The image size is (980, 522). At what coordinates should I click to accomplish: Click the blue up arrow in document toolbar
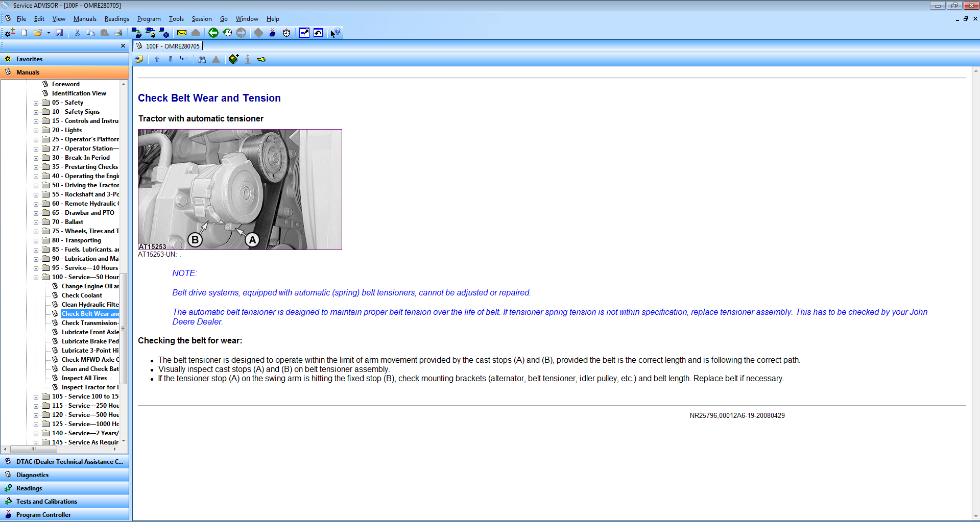pyautogui.click(x=157, y=60)
